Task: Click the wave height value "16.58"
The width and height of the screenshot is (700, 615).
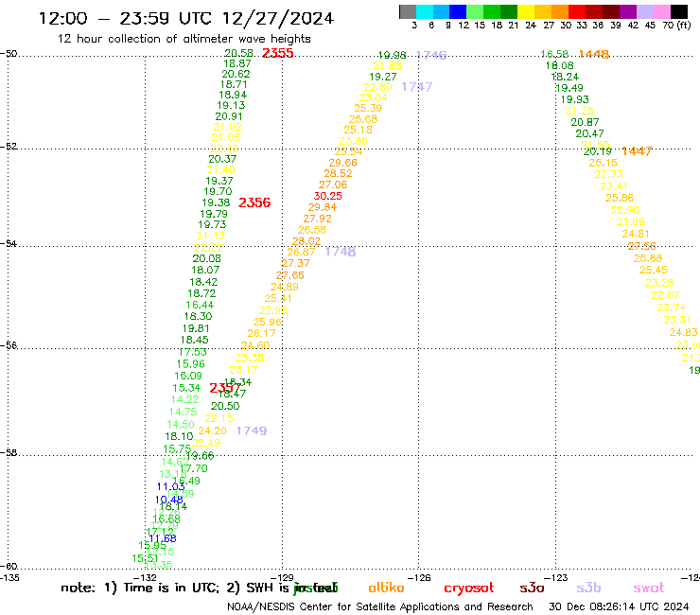Action: click(x=554, y=55)
